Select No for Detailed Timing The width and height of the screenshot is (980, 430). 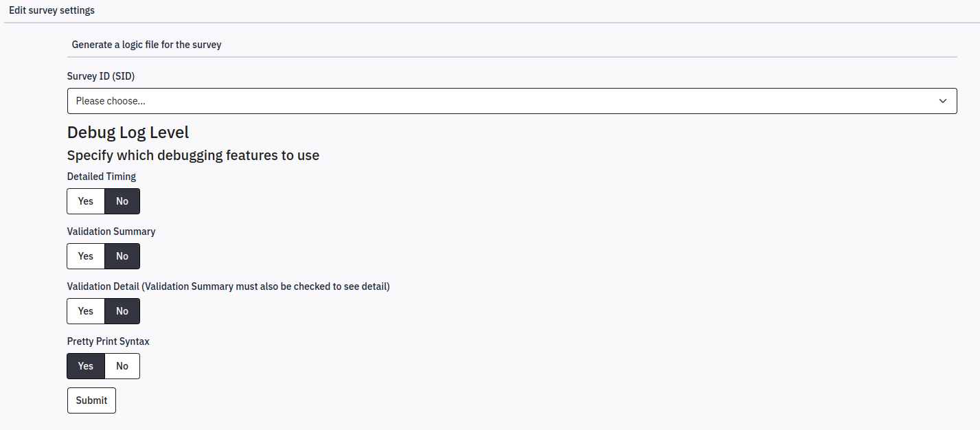coord(122,201)
